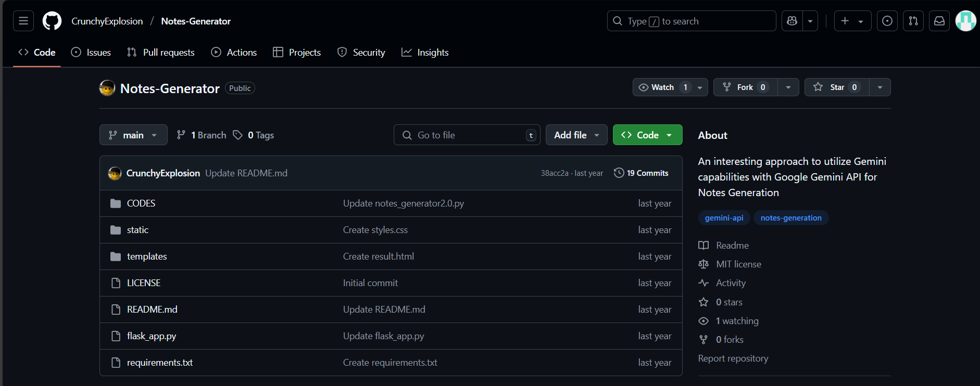Open commit Initial commit
980x386 pixels.
click(x=370, y=283)
